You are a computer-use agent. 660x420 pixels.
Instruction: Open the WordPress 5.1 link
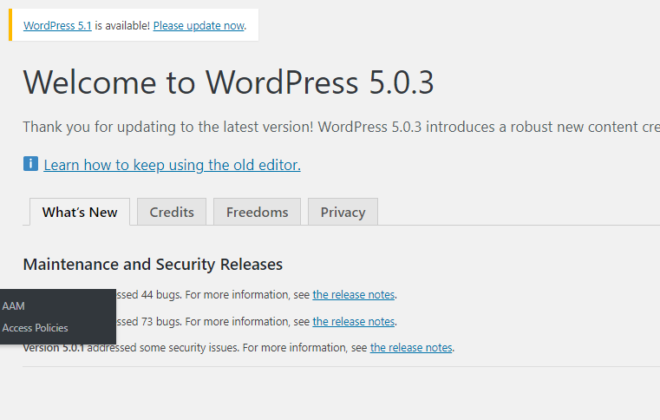(x=57, y=26)
